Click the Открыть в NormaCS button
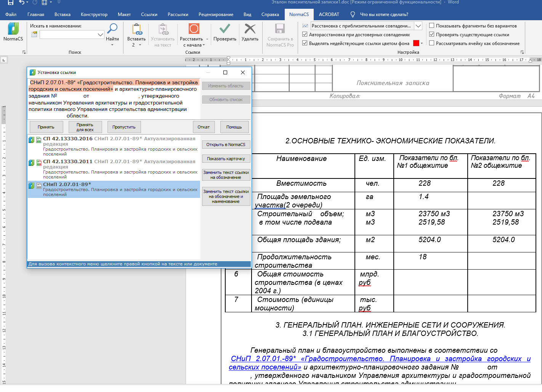 pos(226,145)
